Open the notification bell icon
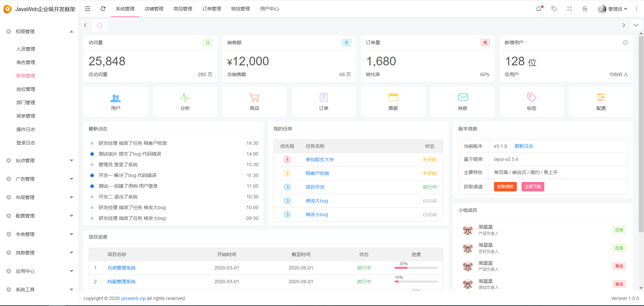This screenshot has width=644, height=306. [x=539, y=9]
